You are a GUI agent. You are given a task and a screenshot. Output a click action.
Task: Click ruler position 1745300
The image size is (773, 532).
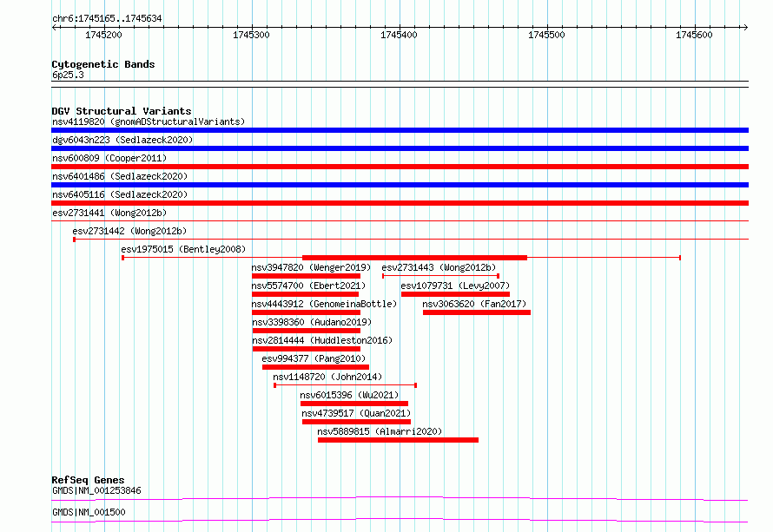point(251,35)
